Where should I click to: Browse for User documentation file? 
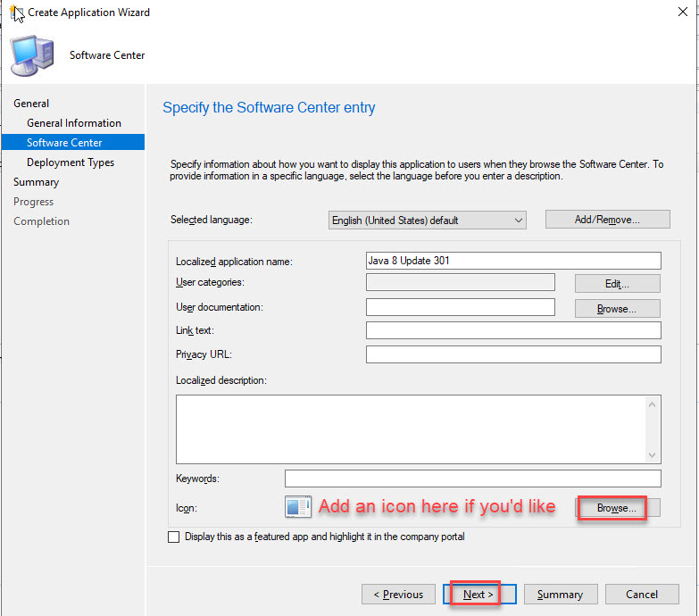617,309
